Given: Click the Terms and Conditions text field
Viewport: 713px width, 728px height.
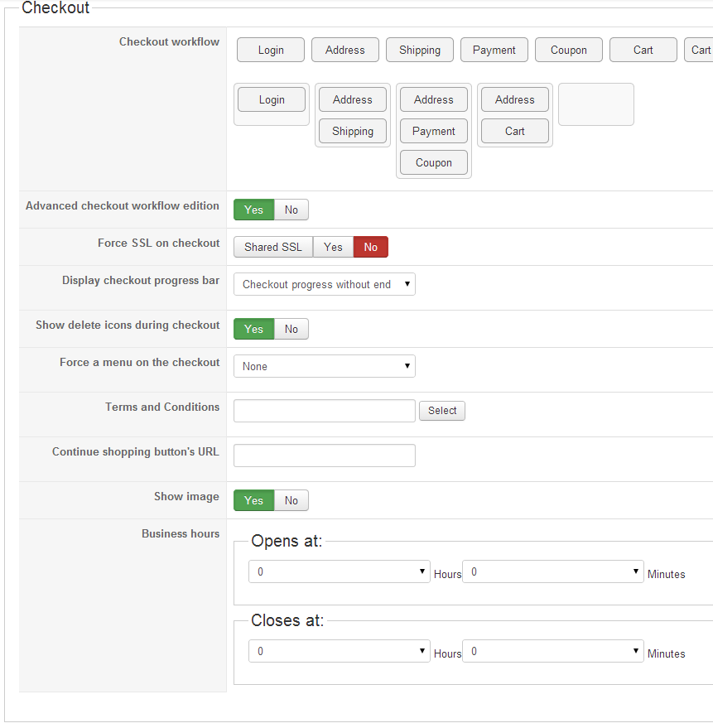Looking at the screenshot, I should 324,411.
